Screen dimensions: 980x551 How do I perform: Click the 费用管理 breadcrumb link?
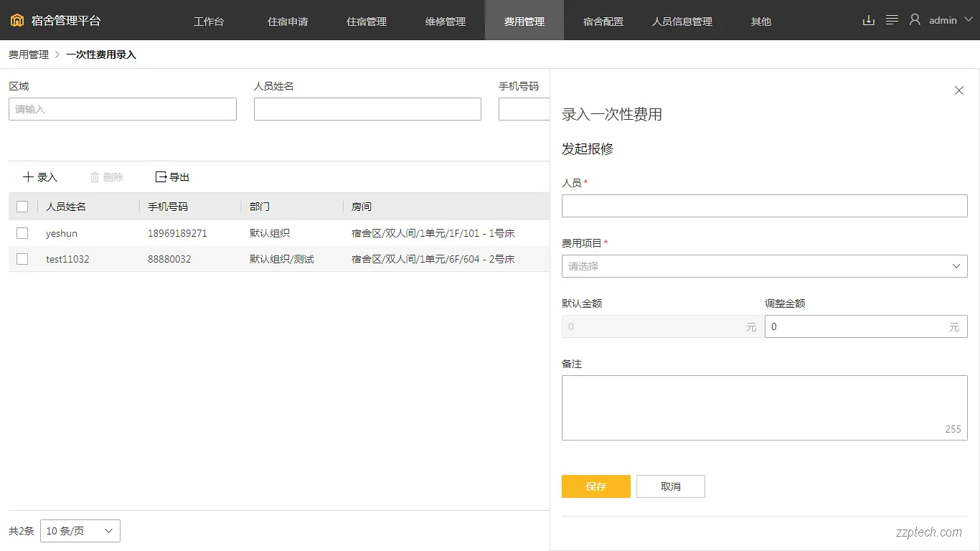pyautogui.click(x=28, y=54)
